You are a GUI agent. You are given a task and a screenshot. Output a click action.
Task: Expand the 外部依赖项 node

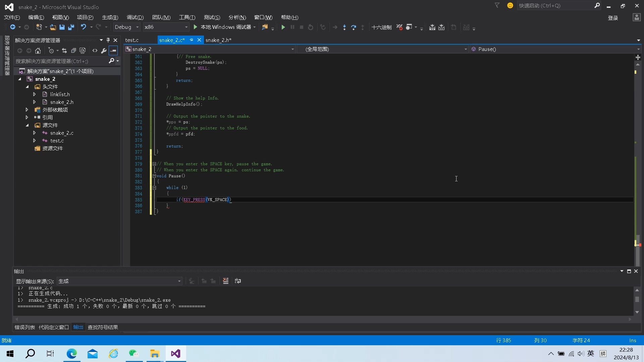pyautogui.click(x=27, y=110)
